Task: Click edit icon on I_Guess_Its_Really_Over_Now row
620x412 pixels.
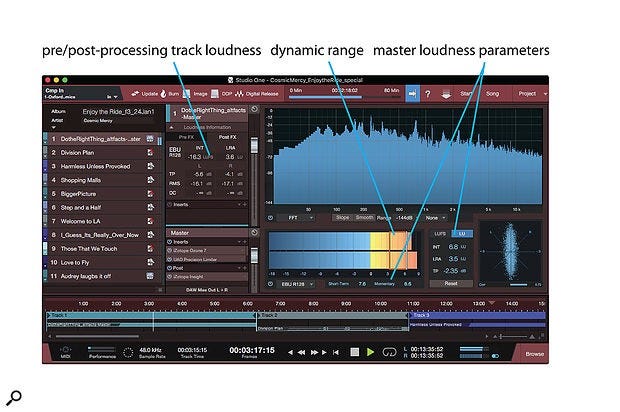Action: click(x=150, y=235)
